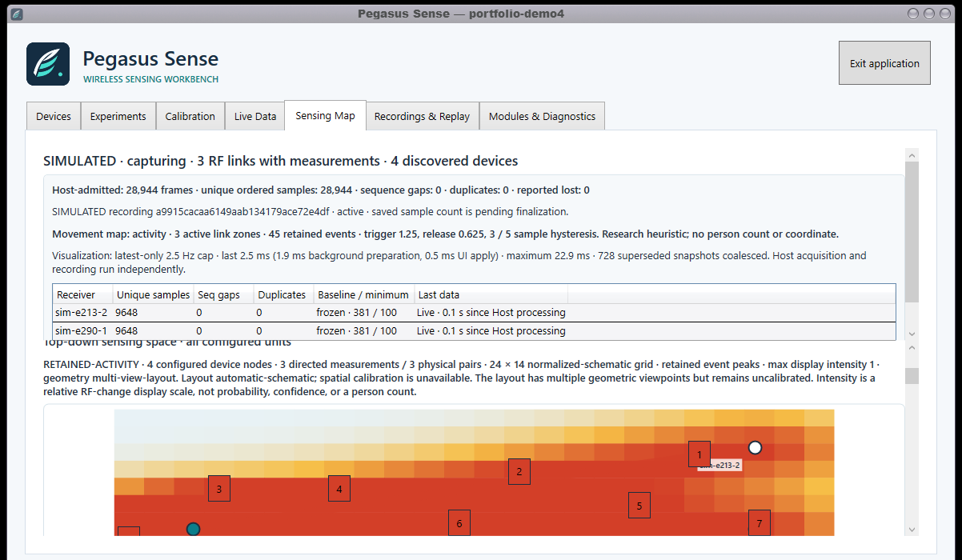This screenshot has width=962, height=560.
Task: Click the Duplicates column header
Action: click(x=283, y=294)
